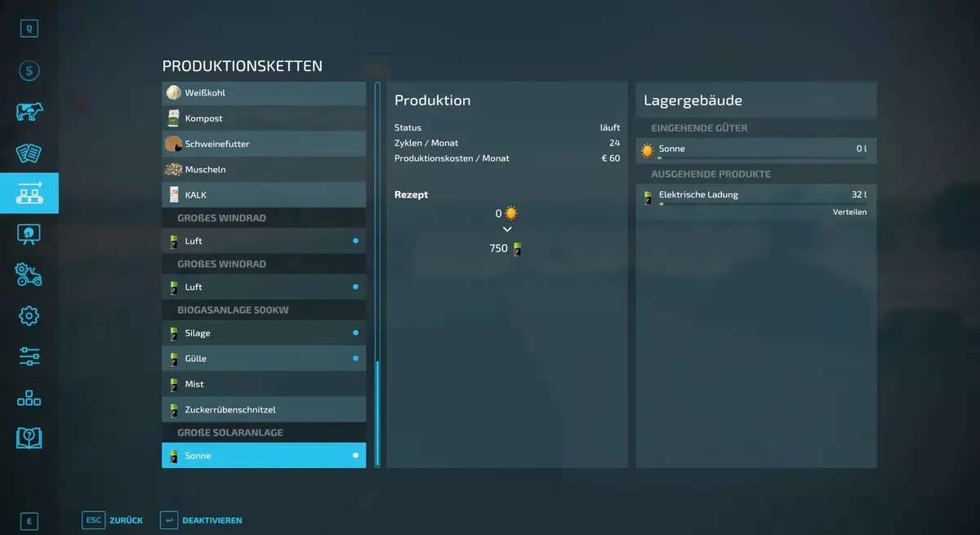
Task: Click Verteilen under Elektrische Ladung
Action: pos(849,212)
